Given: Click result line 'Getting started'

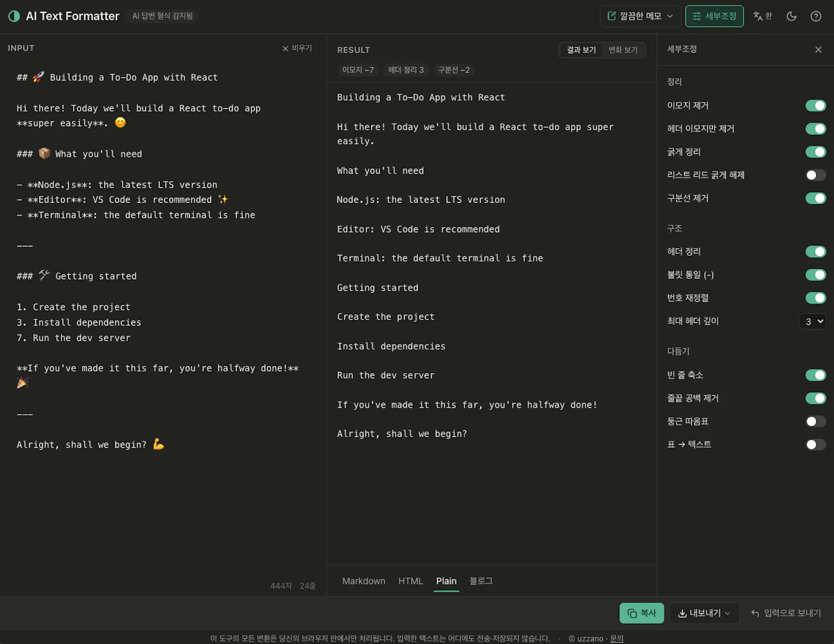Looking at the screenshot, I should (x=378, y=288).
